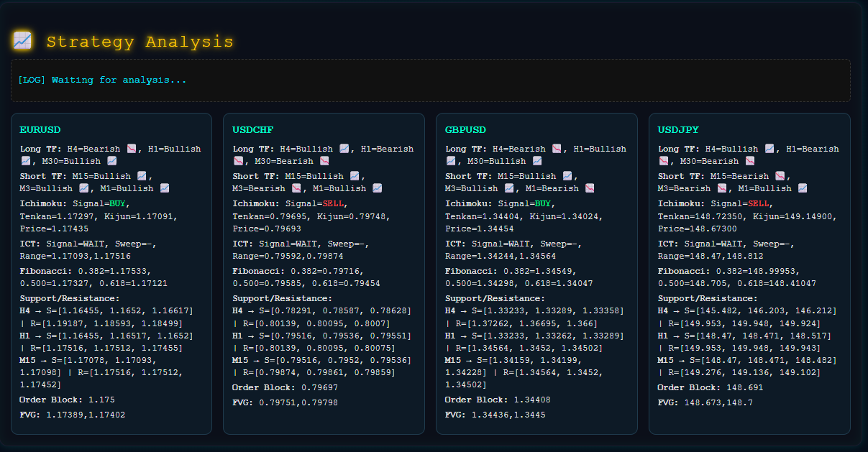The image size is (868, 452).
Task: Click USDCHF M15=Bullish uptrend chart icon
Action: pyautogui.click(x=355, y=176)
